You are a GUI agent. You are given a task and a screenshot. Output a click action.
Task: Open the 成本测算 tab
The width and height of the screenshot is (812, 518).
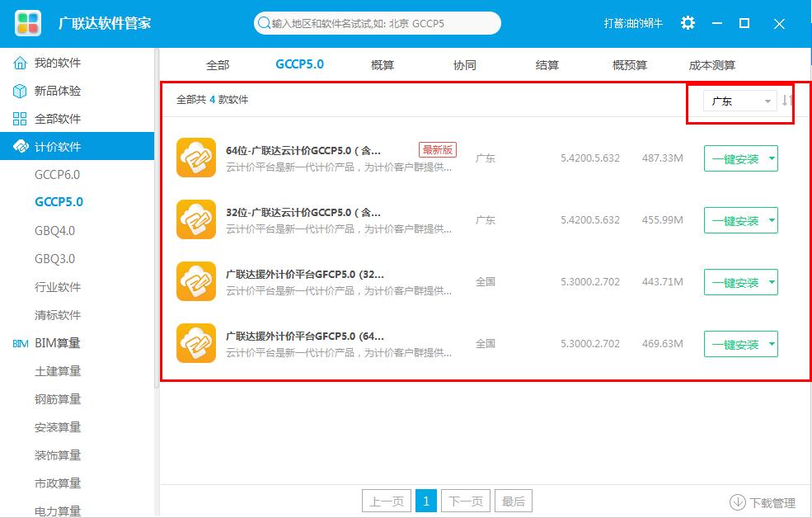pos(712,65)
